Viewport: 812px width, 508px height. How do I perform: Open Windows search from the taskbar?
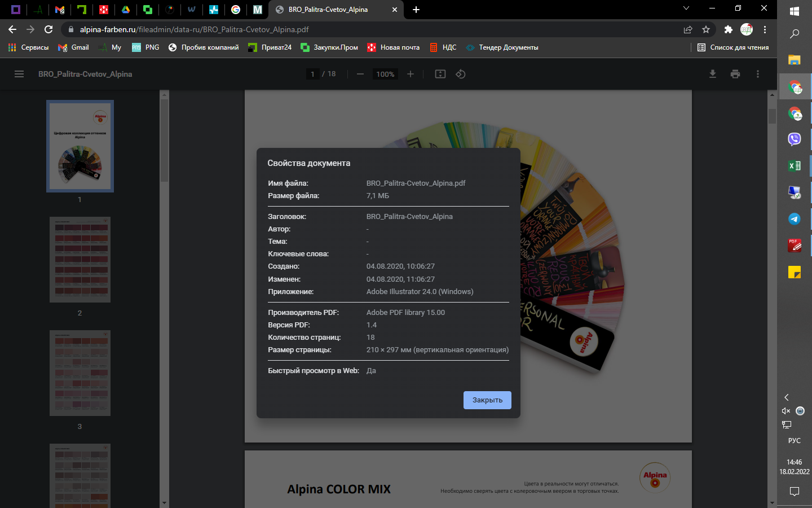point(795,34)
